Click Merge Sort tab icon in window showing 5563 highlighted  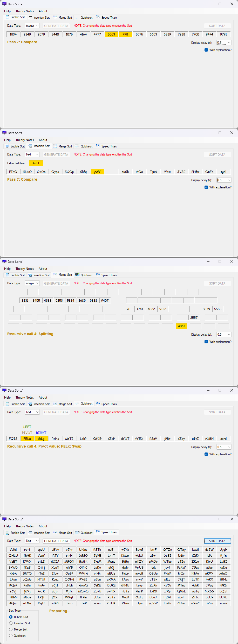[x=55, y=17]
